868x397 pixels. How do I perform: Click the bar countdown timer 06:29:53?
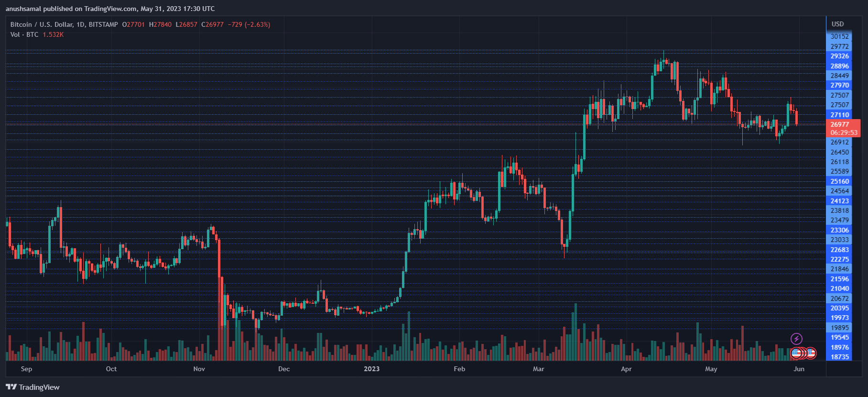click(x=844, y=133)
